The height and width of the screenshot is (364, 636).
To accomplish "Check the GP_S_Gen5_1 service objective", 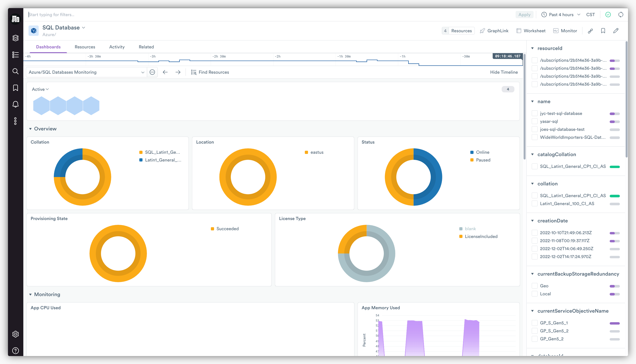I will (534, 323).
